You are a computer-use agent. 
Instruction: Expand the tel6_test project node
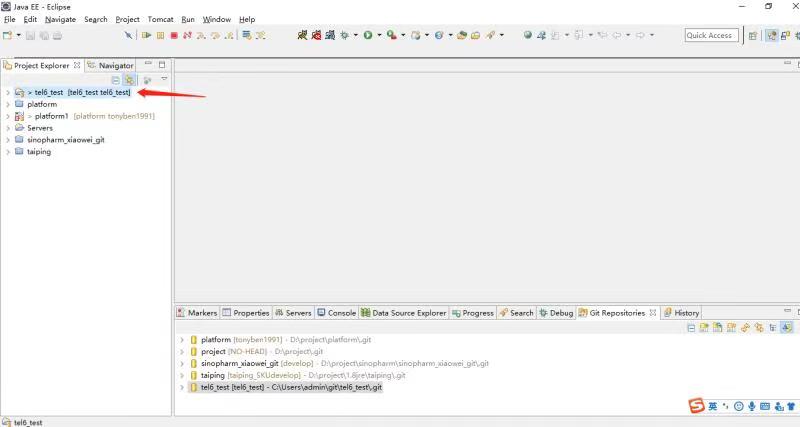coord(8,92)
